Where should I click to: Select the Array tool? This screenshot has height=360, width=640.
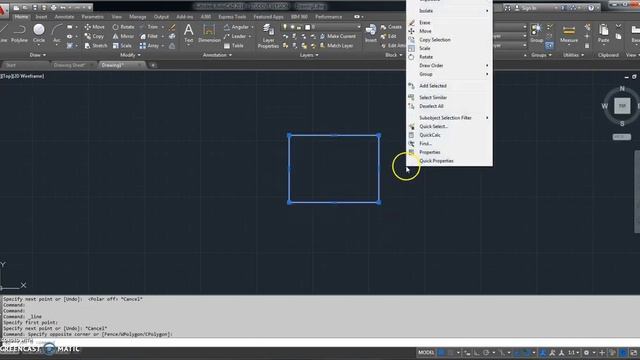coord(149,46)
